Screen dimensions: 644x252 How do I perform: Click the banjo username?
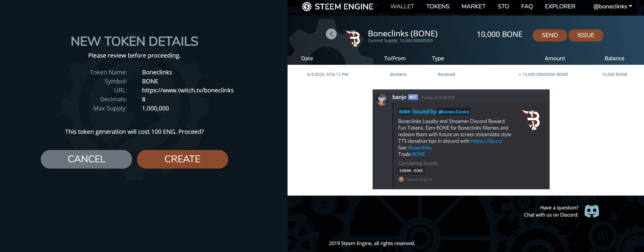(x=399, y=97)
